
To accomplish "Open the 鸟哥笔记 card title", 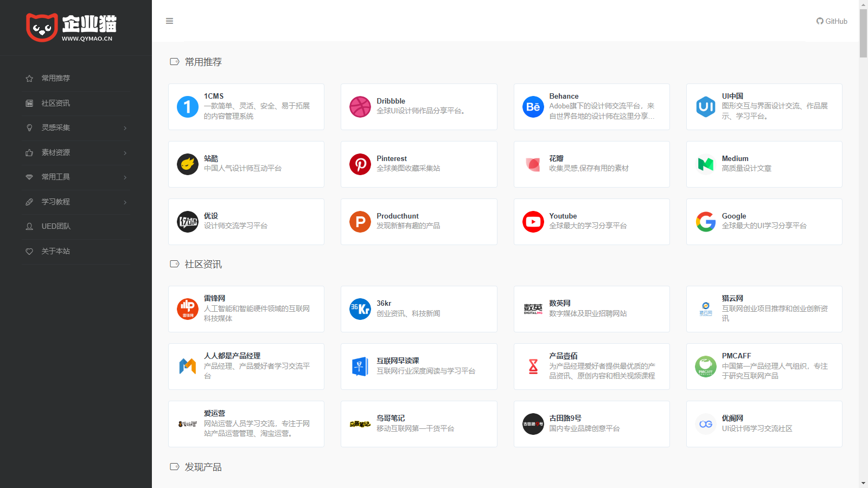I will click(x=391, y=418).
